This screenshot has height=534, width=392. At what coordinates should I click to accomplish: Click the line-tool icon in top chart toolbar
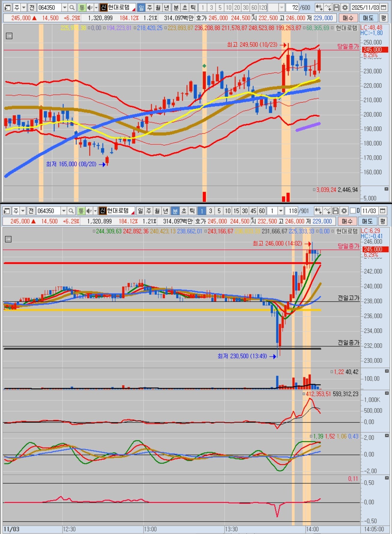point(328,8)
